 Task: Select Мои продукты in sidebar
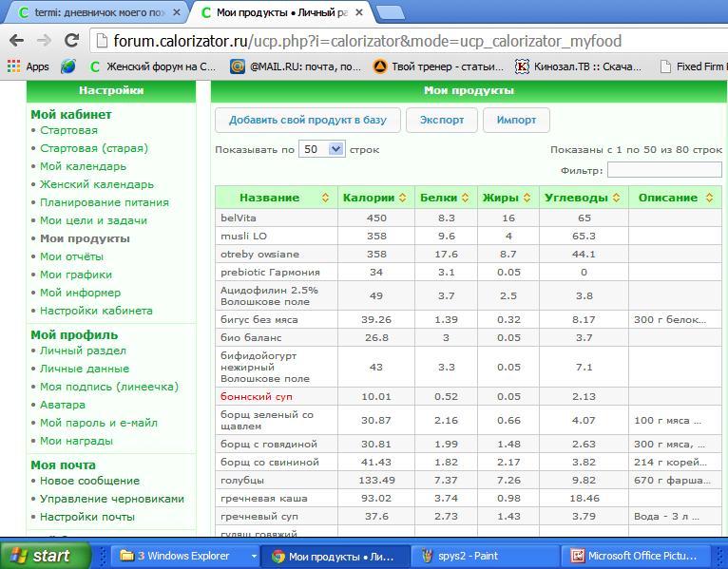point(85,239)
